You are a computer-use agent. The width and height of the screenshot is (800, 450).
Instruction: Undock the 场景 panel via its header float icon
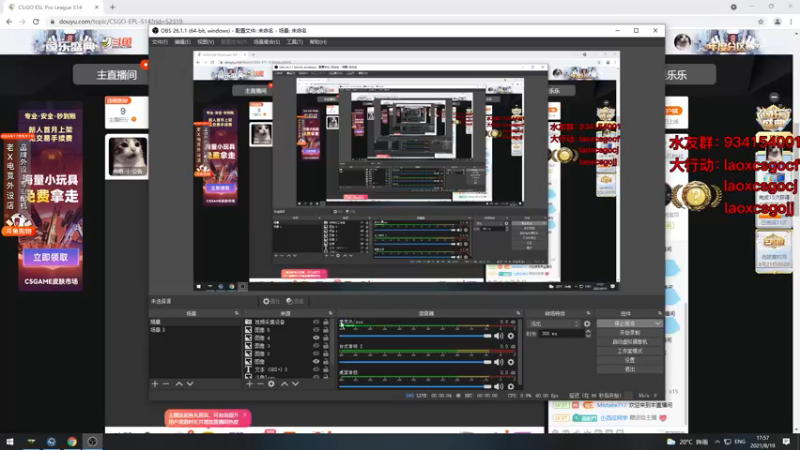(236, 313)
